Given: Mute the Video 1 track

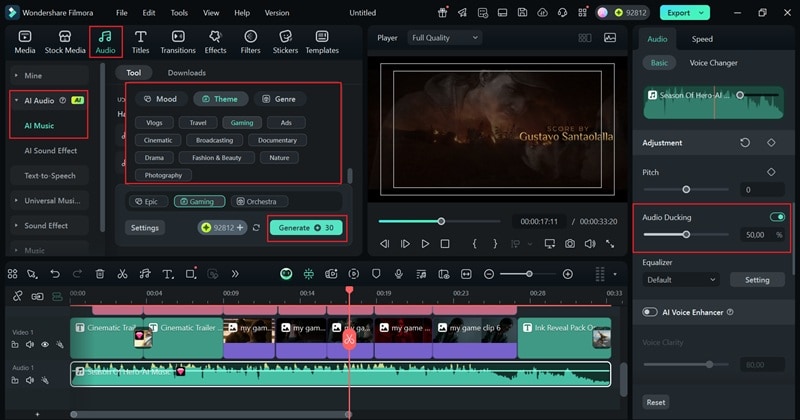Looking at the screenshot, I should 30,344.
